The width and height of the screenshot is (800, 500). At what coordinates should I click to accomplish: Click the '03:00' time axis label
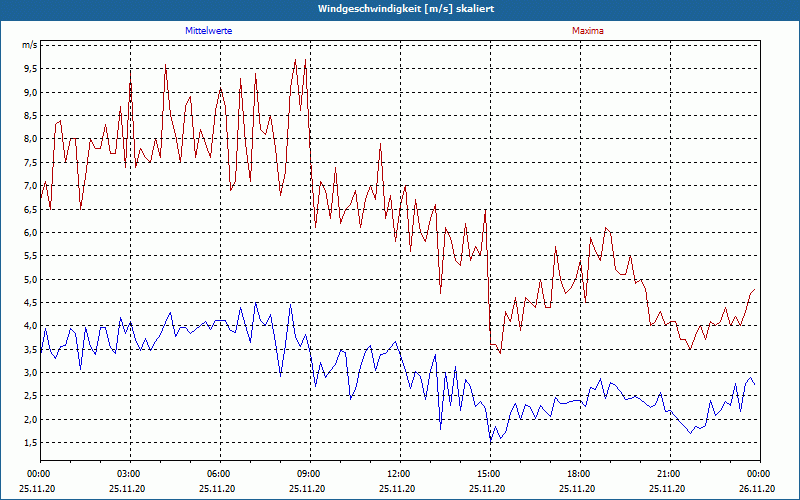pos(128,474)
